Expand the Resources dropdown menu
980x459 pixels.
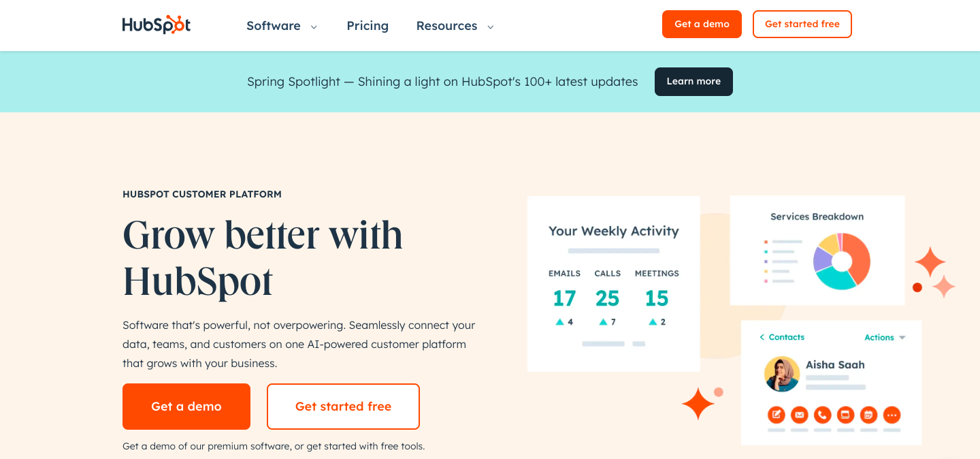(455, 26)
